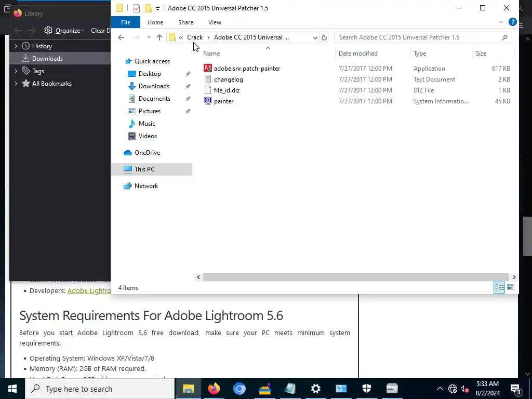This screenshot has height=399, width=532.
Task: Open Desktop in Quick access
Action: coord(150,74)
